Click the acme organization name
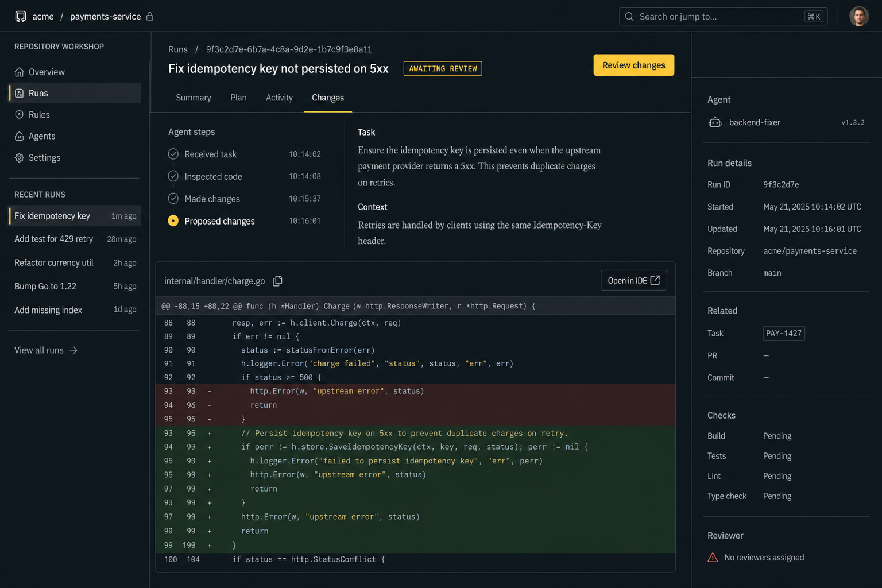Viewport: 882px width, 588px height. click(43, 17)
